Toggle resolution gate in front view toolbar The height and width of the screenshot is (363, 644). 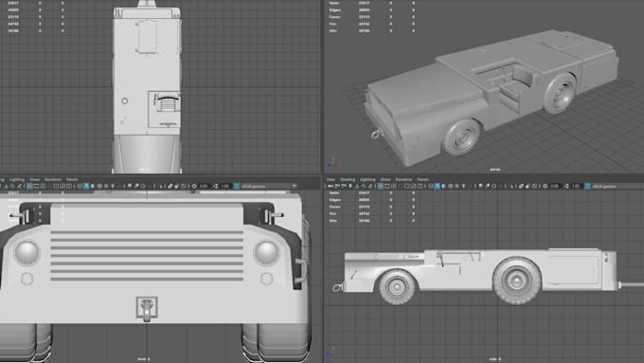click(x=43, y=186)
